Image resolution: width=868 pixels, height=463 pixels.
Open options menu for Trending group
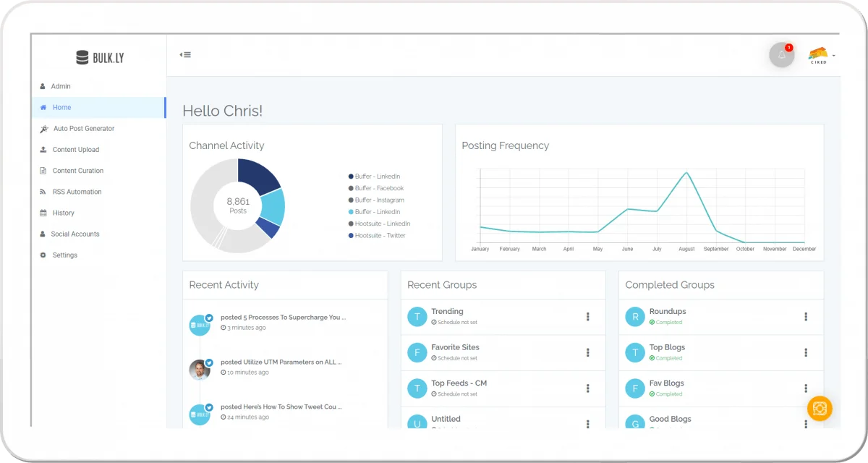(588, 317)
